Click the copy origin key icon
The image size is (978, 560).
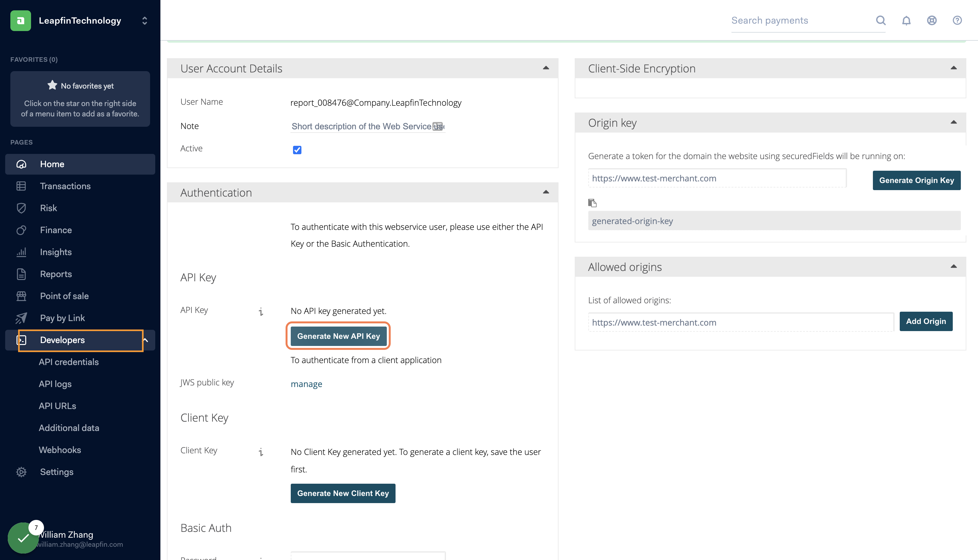point(592,203)
